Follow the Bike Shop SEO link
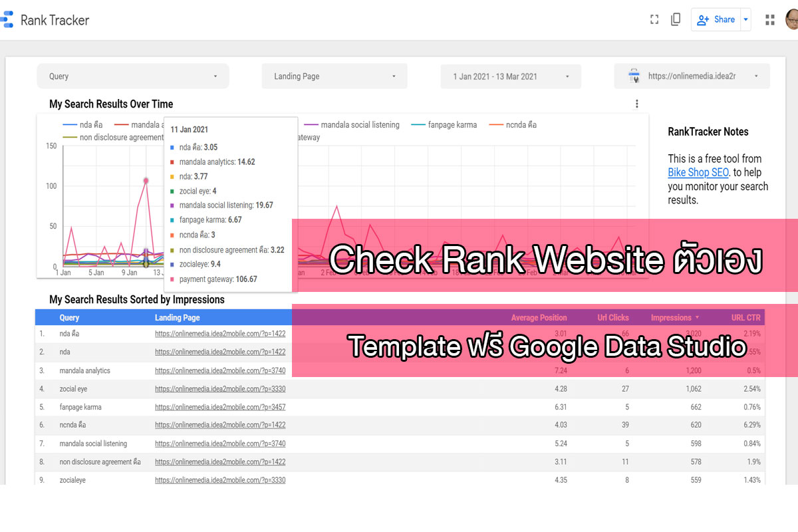 [698, 172]
